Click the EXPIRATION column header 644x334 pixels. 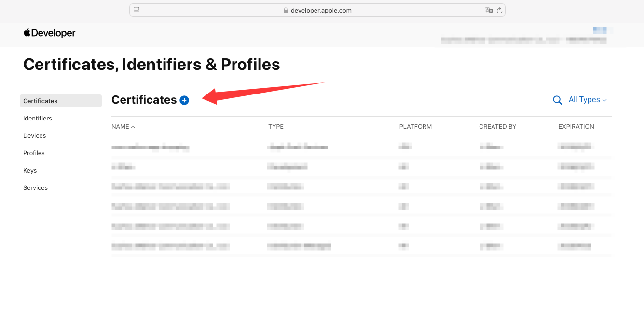576,127
